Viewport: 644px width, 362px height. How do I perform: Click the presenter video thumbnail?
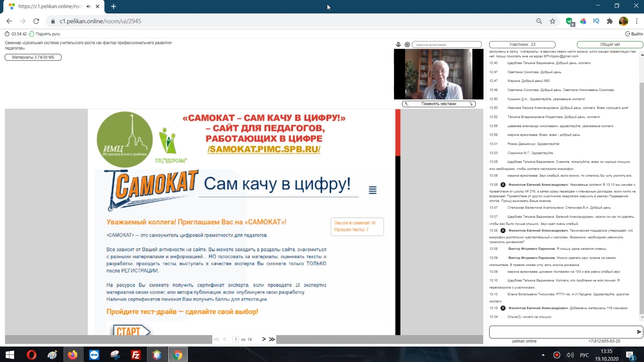pos(439,74)
